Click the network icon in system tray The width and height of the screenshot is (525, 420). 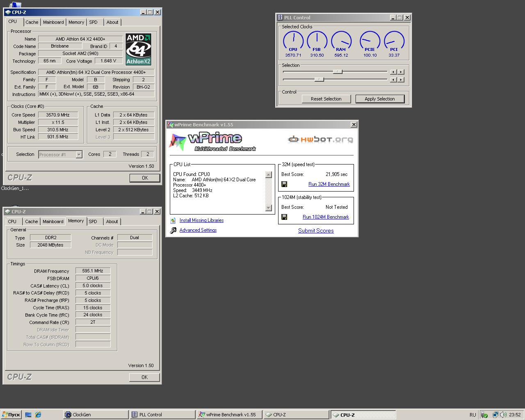(495, 415)
